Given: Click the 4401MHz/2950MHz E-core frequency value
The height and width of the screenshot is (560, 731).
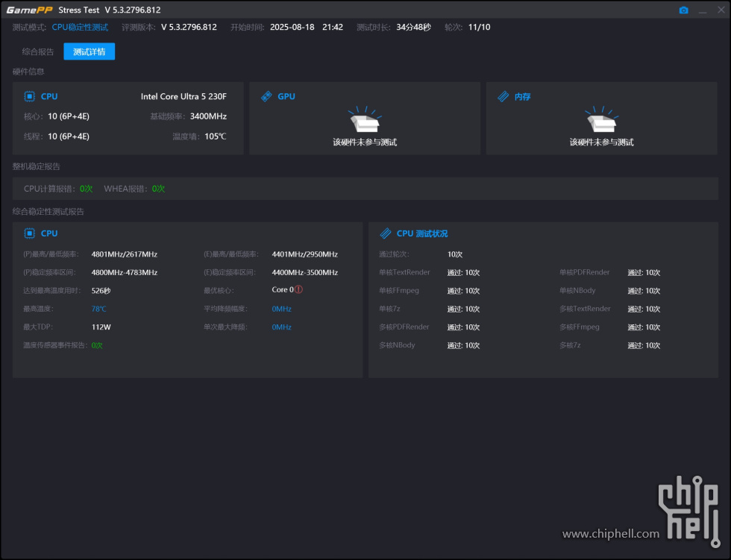Looking at the screenshot, I should 305,254.
